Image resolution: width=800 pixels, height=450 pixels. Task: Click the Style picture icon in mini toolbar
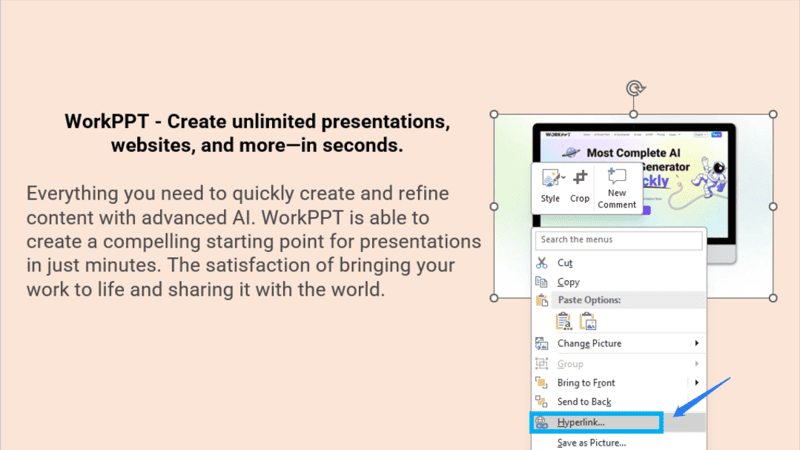(x=549, y=179)
